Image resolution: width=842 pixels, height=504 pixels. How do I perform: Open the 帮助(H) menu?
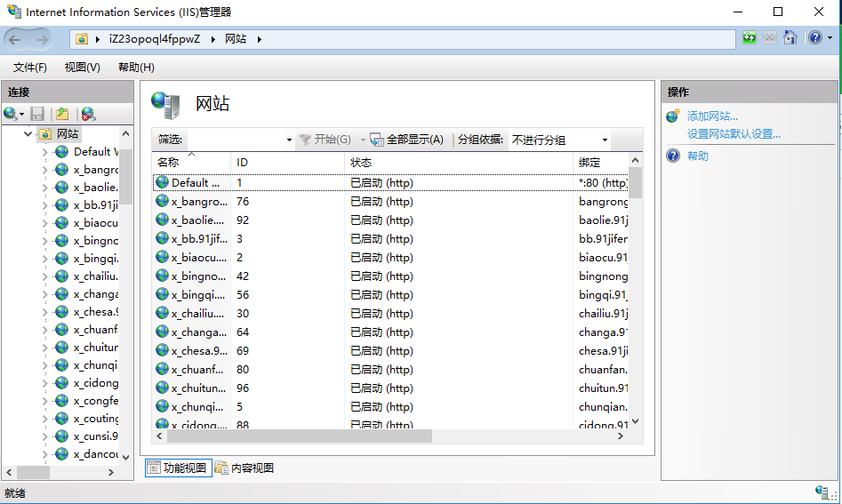tap(136, 67)
